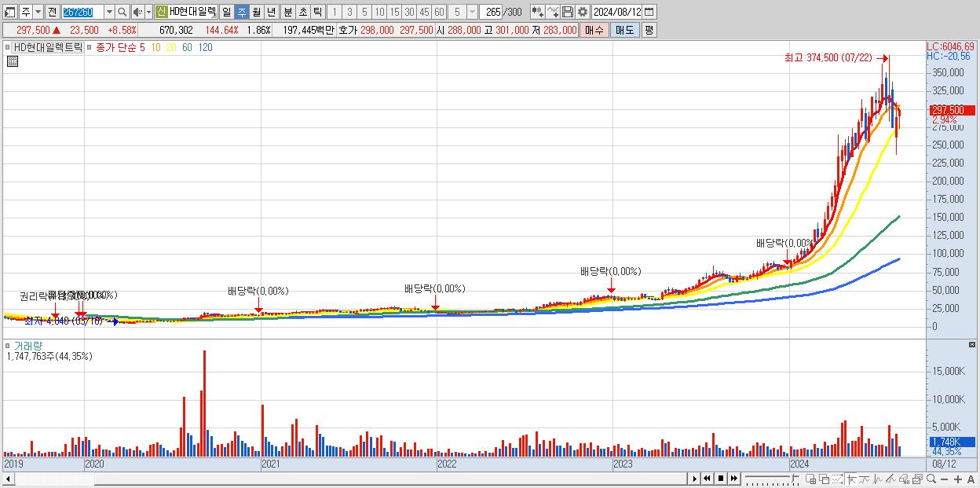Click the dotted chart area icon

838,479
